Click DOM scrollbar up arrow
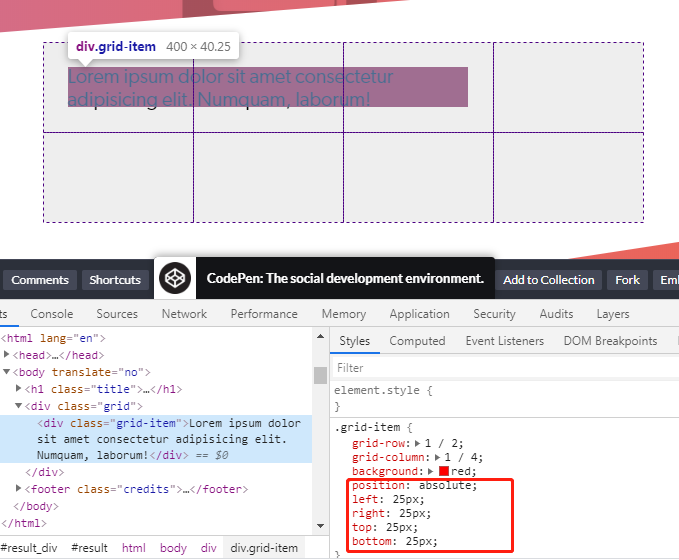Screen dimensions: 679x560 [x=320, y=337]
